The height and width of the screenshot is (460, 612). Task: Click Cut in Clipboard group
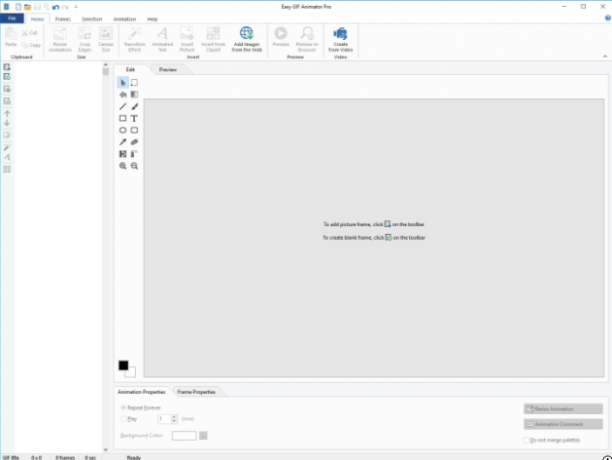pos(30,33)
